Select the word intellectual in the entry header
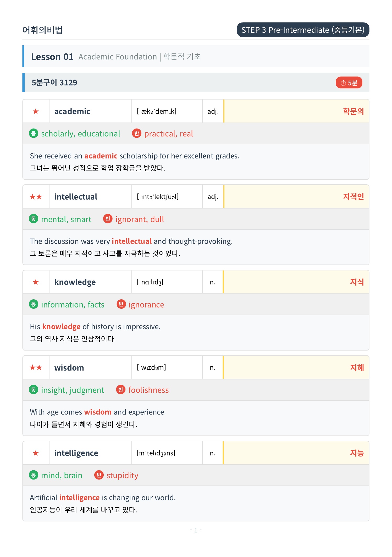Screen dimensions: 392x557 point(75,197)
